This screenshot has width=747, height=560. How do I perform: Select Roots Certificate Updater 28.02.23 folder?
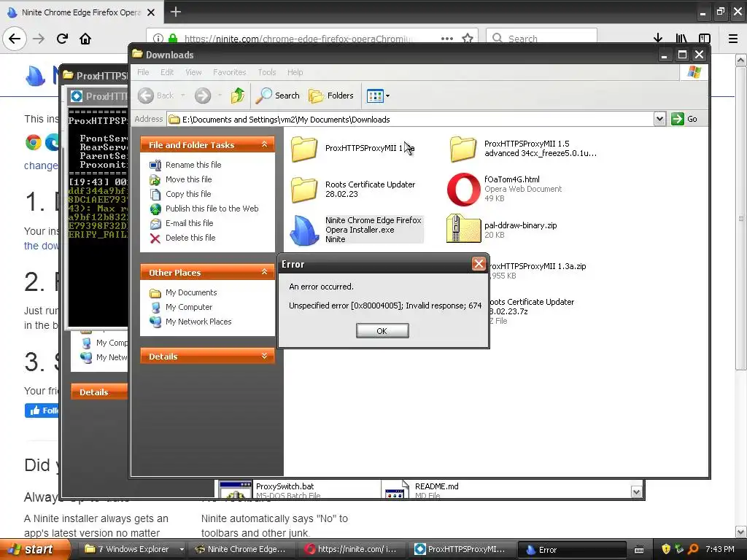pos(304,189)
